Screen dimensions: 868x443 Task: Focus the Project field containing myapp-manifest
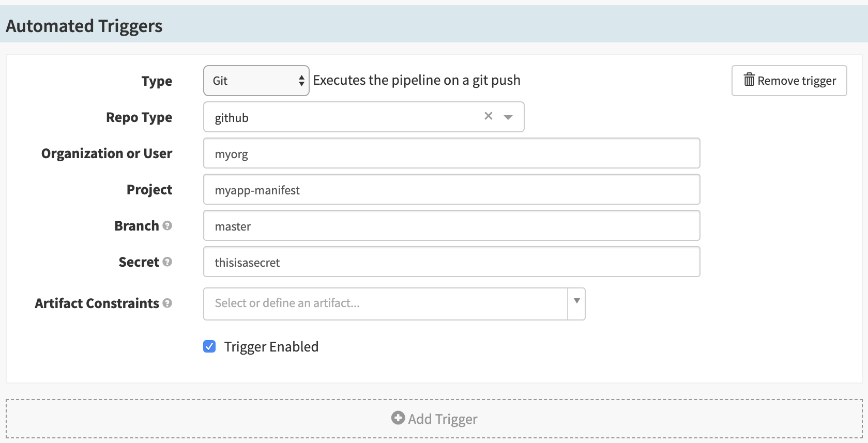click(451, 190)
